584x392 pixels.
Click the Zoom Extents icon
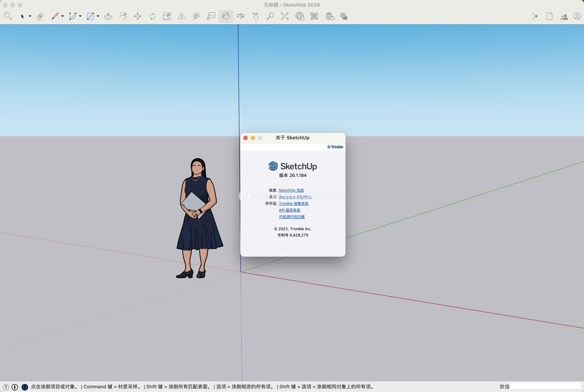click(x=284, y=16)
